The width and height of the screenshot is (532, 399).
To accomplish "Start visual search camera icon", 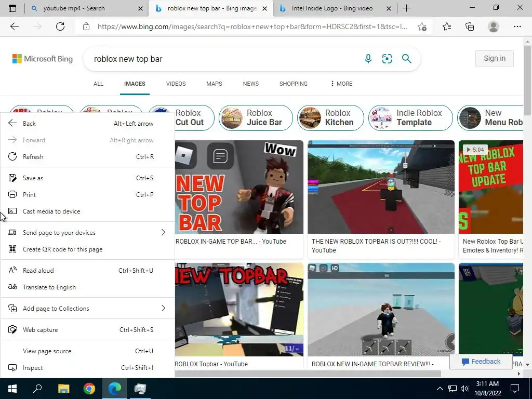I will (387, 59).
